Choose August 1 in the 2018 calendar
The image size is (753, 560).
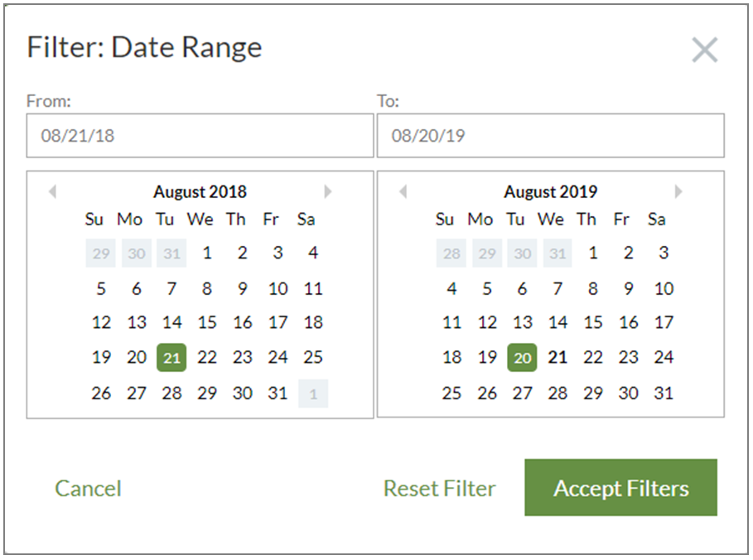point(207,253)
